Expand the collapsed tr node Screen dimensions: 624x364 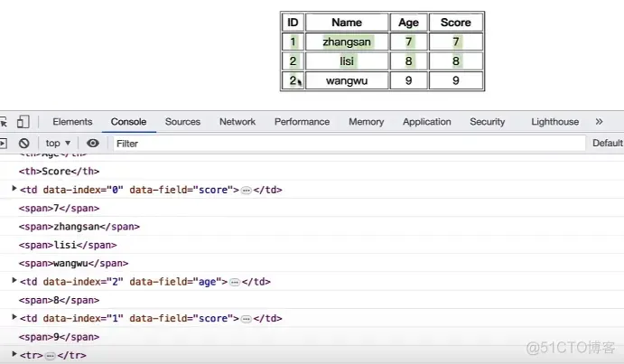point(14,354)
